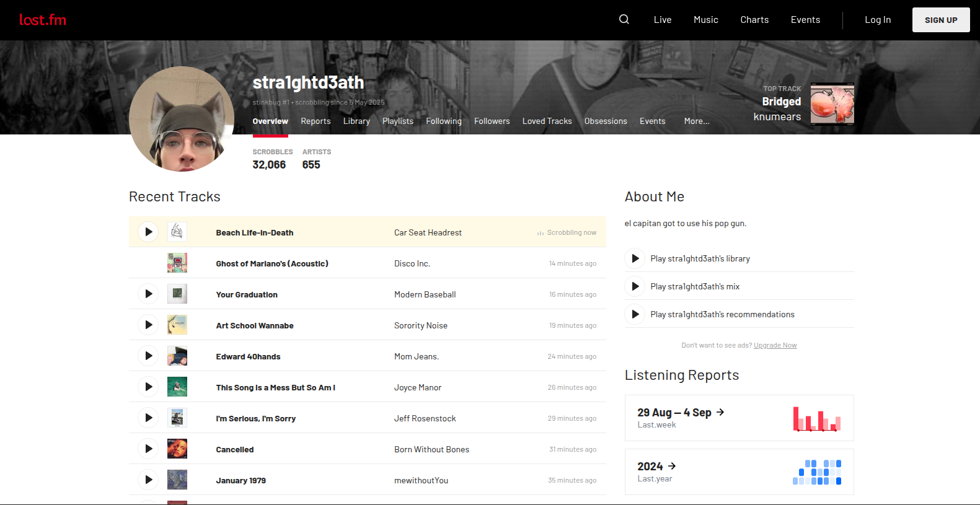Open Art School Wannabe album art

click(177, 325)
